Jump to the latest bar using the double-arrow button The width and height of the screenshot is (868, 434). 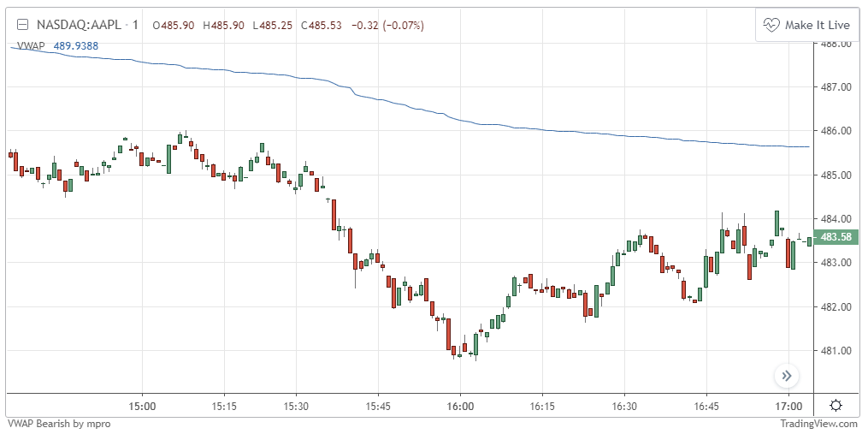coord(787,375)
